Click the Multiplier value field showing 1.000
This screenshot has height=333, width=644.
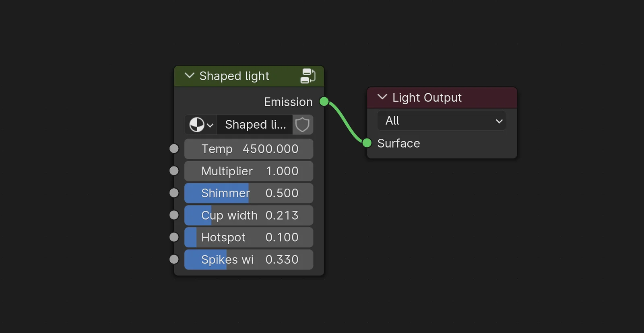point(248,171)
